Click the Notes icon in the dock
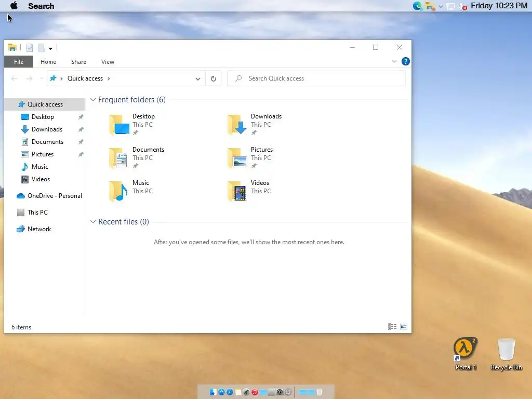Image resolution: width=532 pixels, height=399 pixels. coord(238,392)
